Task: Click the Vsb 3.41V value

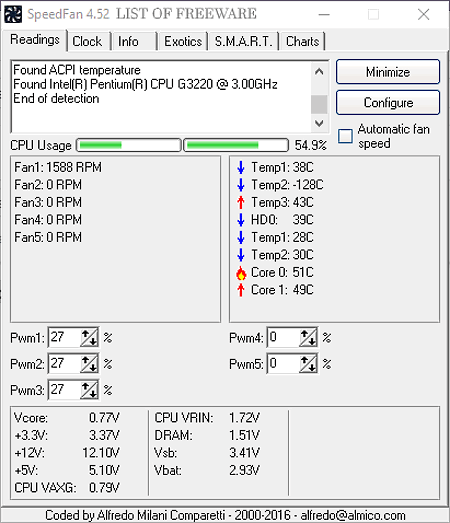Action: [x=244, y=453]
